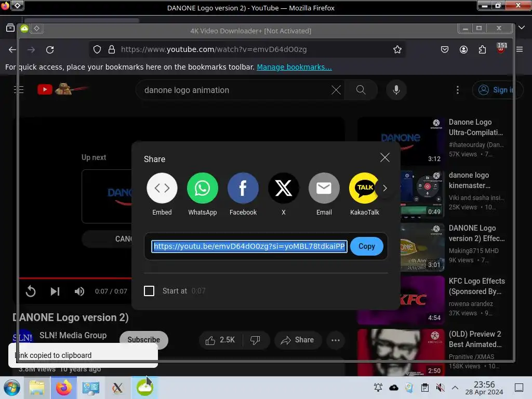Share the video to X
This screenshot has height=399, width=532.
(x=283, y=188)
